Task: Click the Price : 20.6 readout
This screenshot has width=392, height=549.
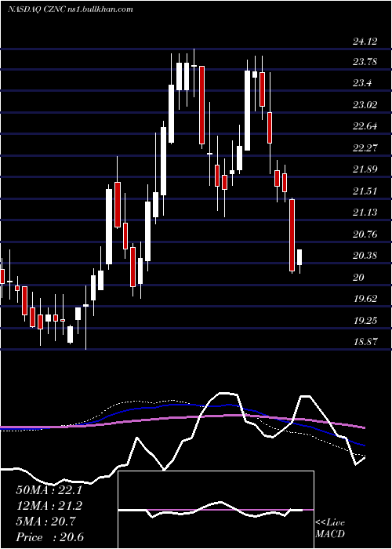Action: point(49,537)
